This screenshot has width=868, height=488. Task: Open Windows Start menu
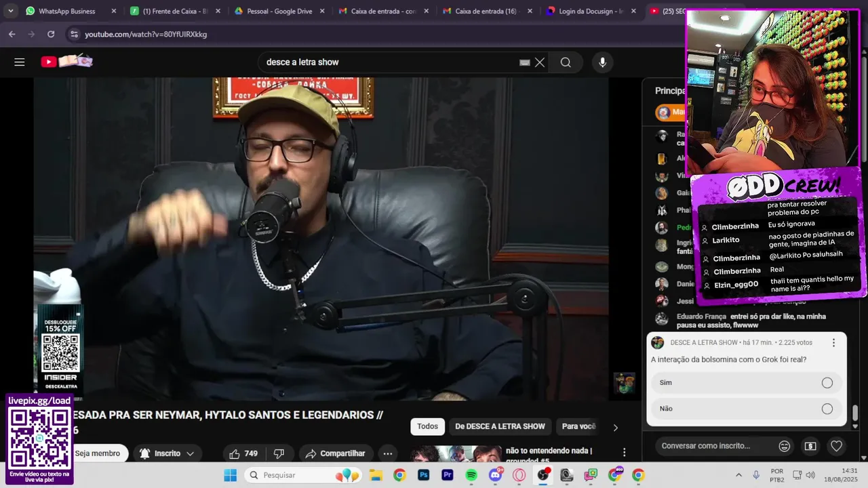tap(231, 475)
